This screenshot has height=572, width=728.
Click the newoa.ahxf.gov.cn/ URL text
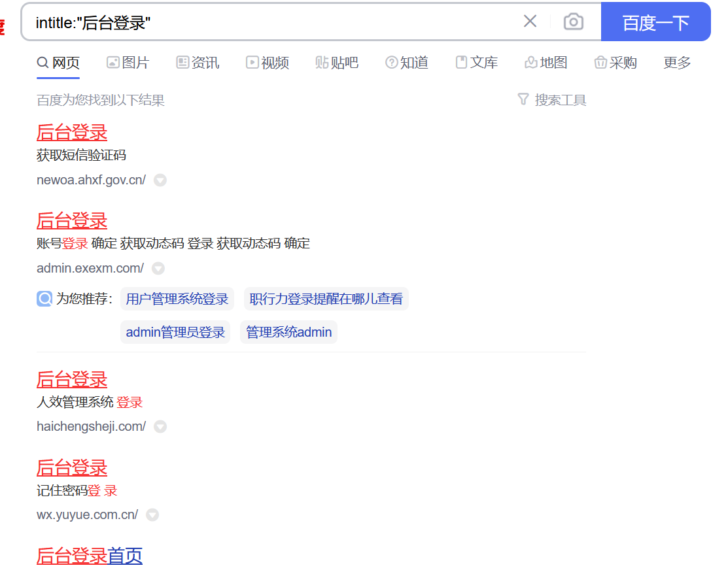pyautogui.click(x=91, y=180)
